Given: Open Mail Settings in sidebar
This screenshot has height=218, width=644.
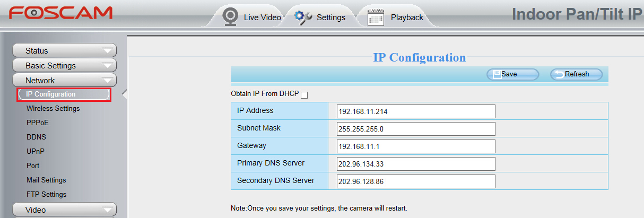Looking at the screenshot, I should coord(46,180).
